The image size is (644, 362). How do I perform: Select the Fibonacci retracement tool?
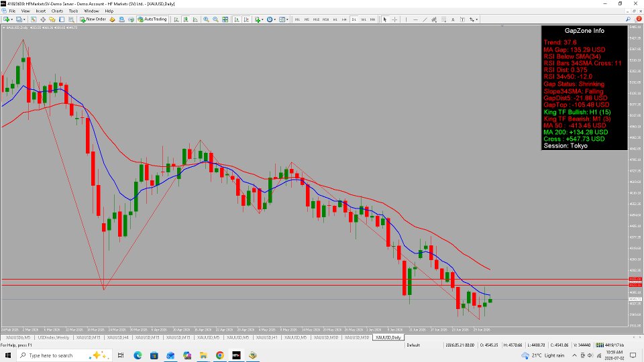tap(443, 19)
